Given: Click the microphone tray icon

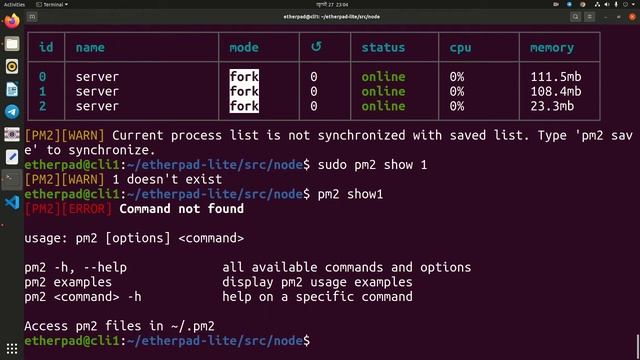Looking at the screenshot, I should [616, 4].
